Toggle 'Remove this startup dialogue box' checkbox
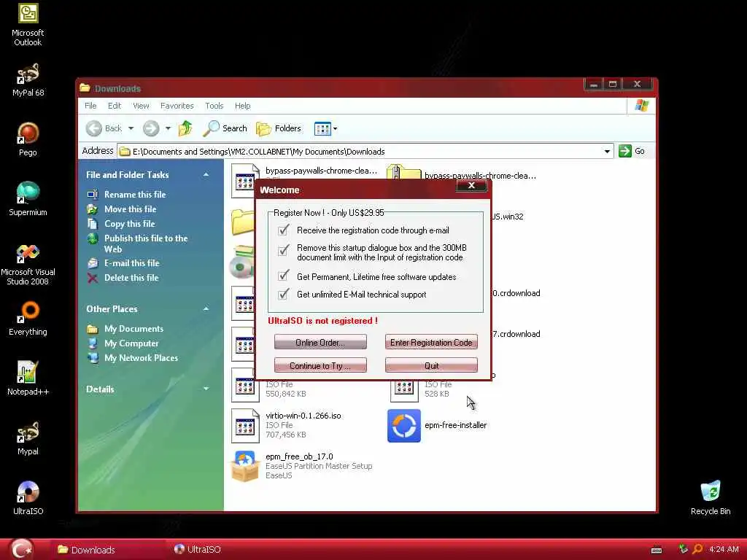 click(x=283, y=250)
